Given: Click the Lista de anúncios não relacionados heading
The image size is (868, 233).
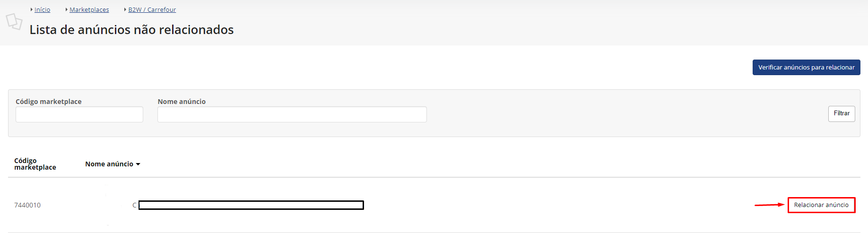Looking at the screenshot, I should [131, 30].
